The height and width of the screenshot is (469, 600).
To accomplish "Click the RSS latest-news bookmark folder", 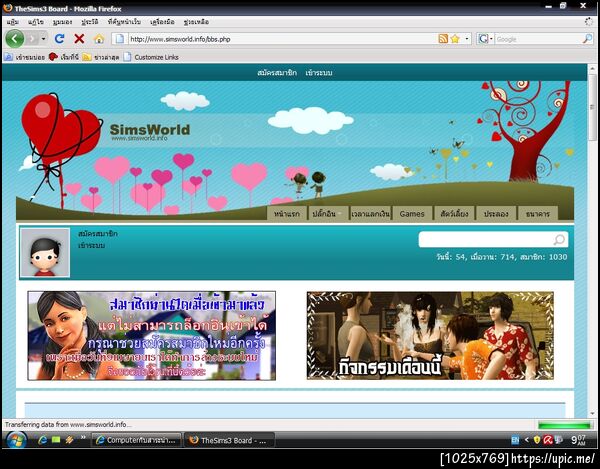I will coord(101,57).
